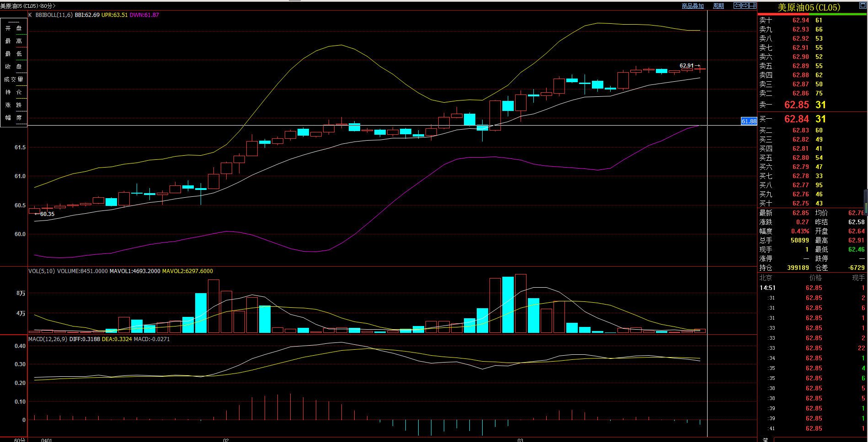Viewport: 868px width, 442px height.
Task: Click the 60分 period label at bottom-left
Action: point(20,440)
